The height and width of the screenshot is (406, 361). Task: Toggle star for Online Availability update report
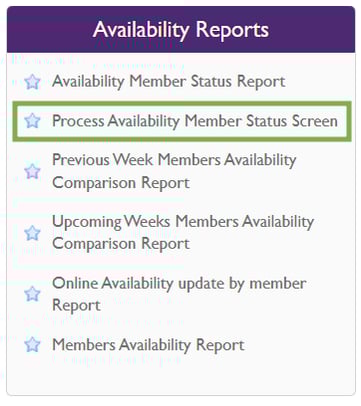[x=32, y=294]
